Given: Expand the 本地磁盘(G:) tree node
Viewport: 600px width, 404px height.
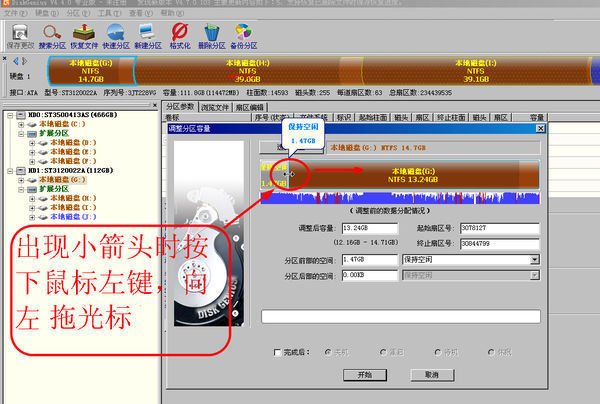Looking at the screenshot, I should coord(21,180).
